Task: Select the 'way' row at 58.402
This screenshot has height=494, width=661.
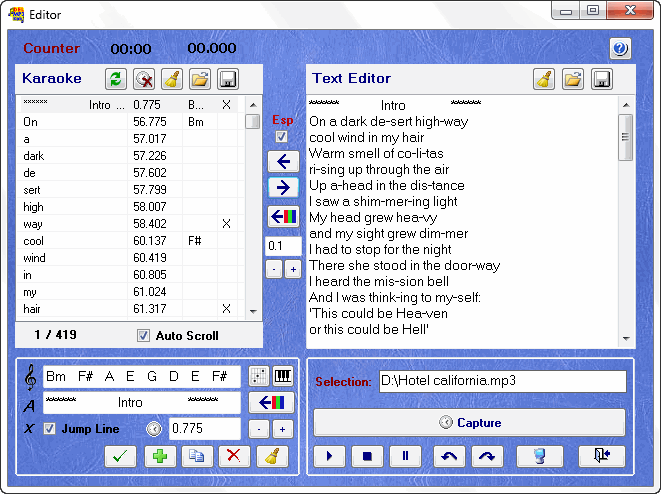Action: 130,224
